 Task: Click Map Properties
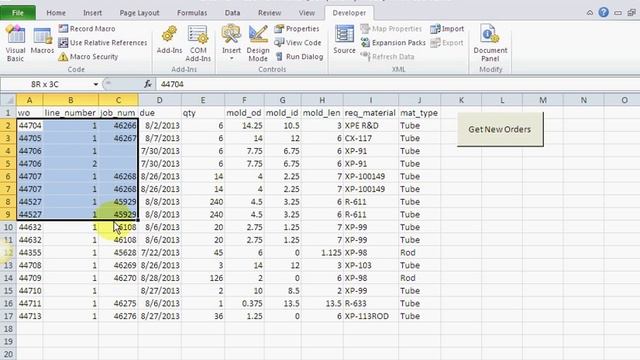[x=391, y=29]
